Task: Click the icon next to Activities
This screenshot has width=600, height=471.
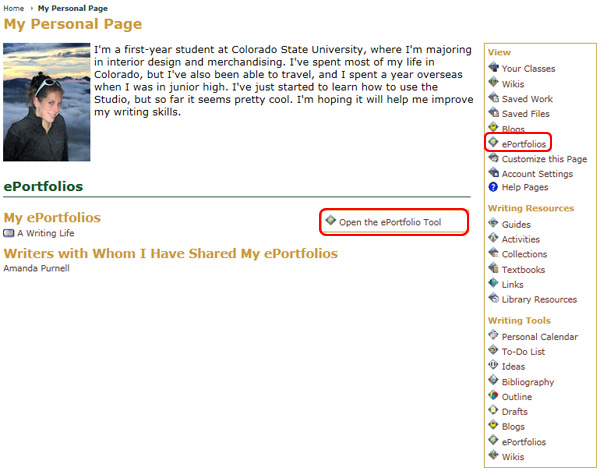Action: (494, 238)
